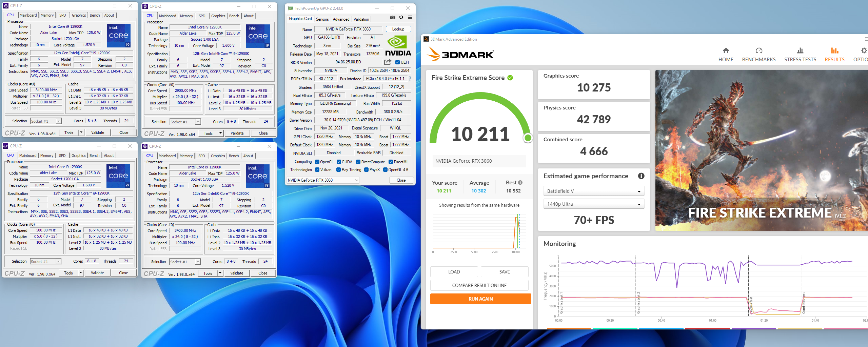Expand the 1440p Ultra resolution dropdown
This screenshot has width=868, height=347.
[x=593, y=204]
